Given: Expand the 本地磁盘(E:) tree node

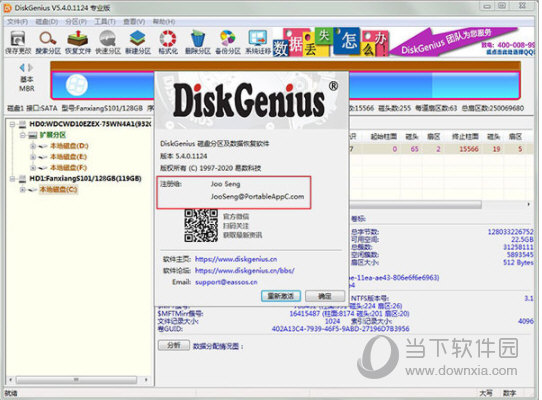Looking at the screenshot, I should pos(33,157).
